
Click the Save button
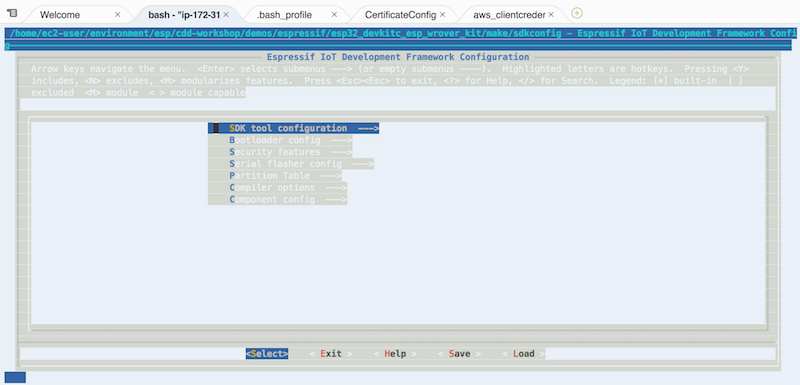click(x=460, y=353)
